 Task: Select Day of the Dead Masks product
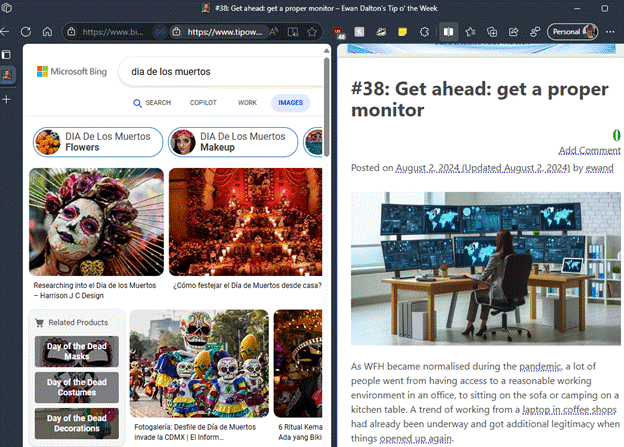click(x=76, y=351)
